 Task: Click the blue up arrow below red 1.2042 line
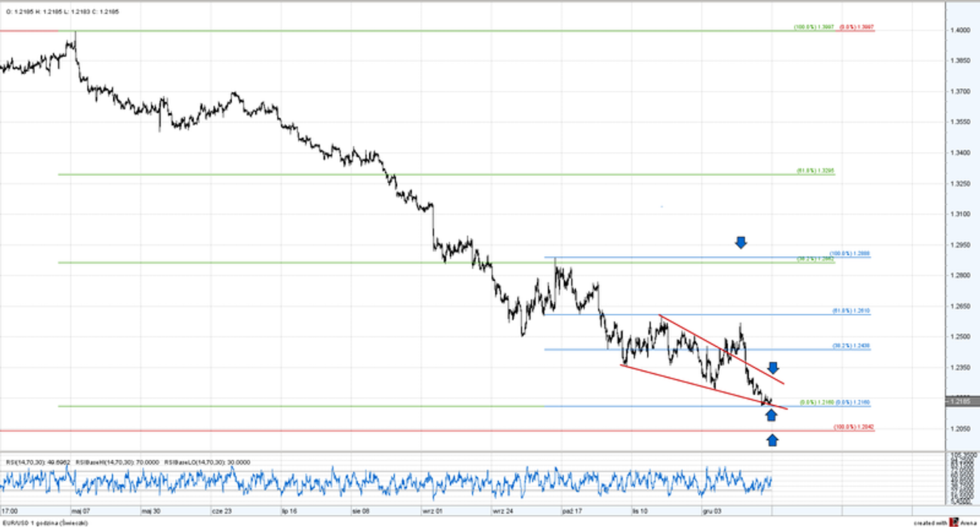[772, 440]
